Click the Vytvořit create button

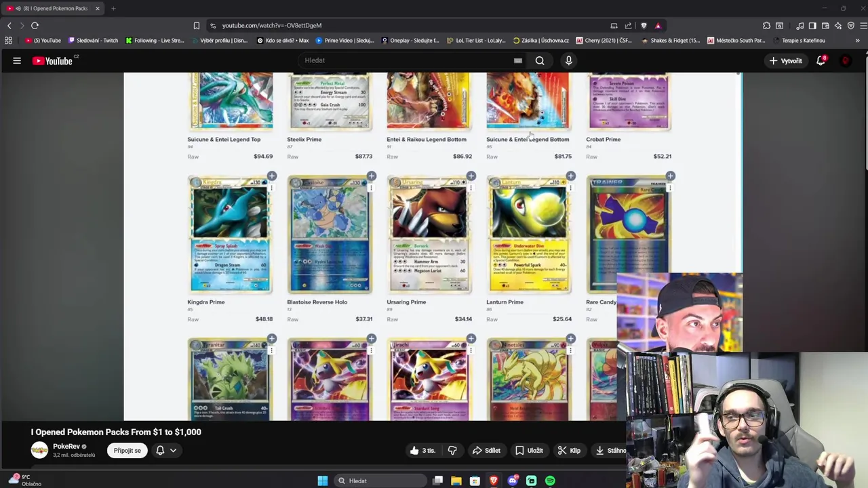pyautogui.click(x=785, y=61)
